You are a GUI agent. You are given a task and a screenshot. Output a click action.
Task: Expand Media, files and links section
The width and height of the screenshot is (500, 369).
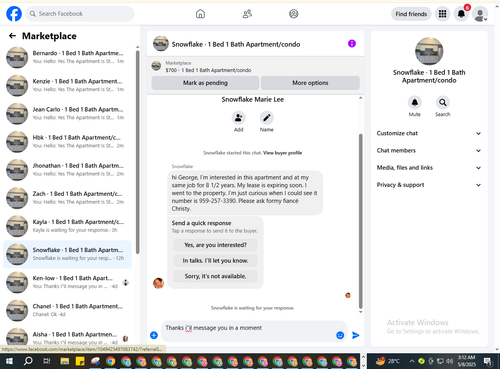tap(429, 168)
